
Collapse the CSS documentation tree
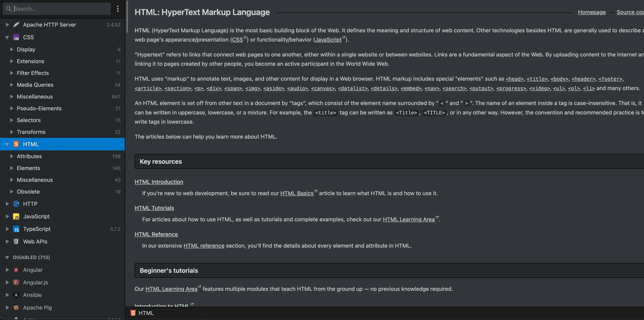[x=7, y=38]
